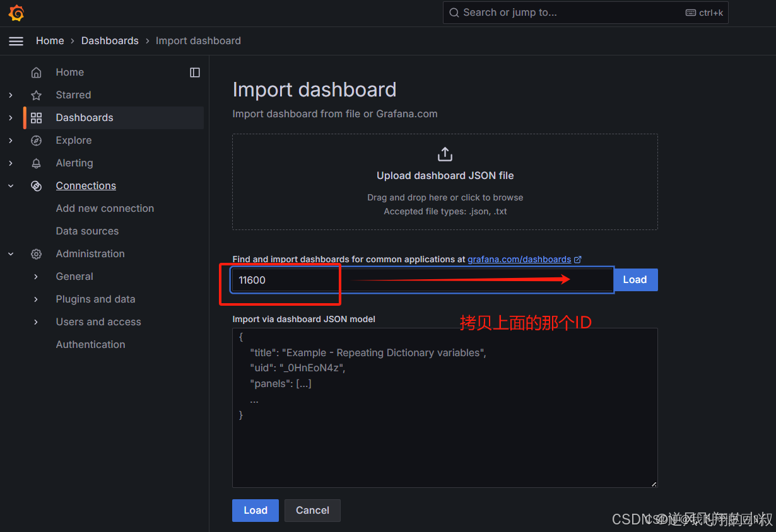Viewport: 776px width, 532px height.
Task: Click the Import dashboard breadcrumb text
Action: pos(198,41)
